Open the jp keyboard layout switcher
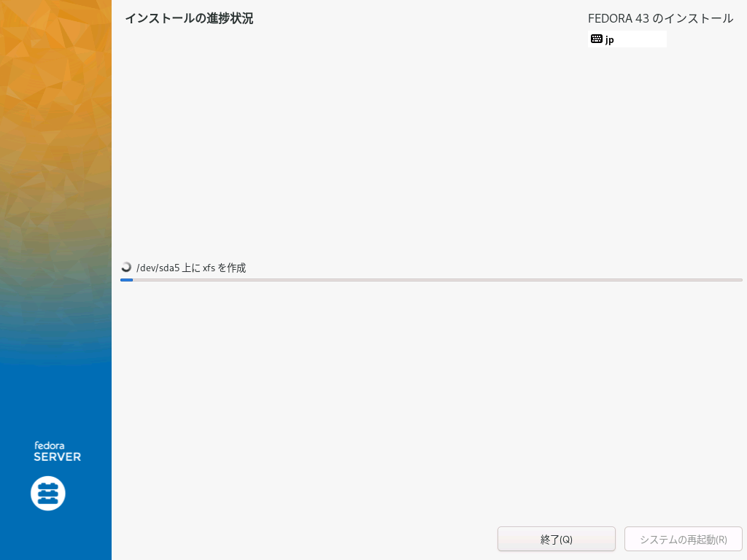This screenshot has width=747, height=560. pos(627,39)
